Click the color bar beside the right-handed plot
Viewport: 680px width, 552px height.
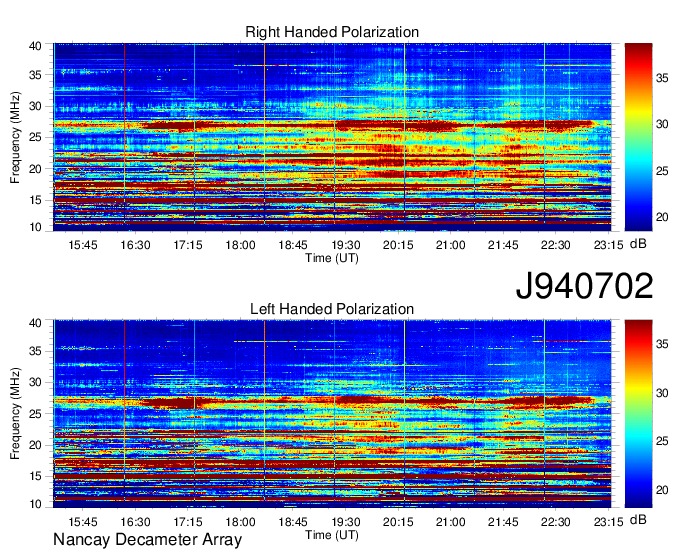638,137
